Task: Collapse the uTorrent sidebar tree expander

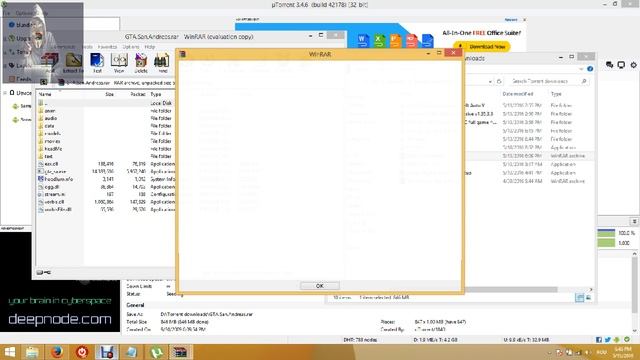Action: click(x=5, y=93)
